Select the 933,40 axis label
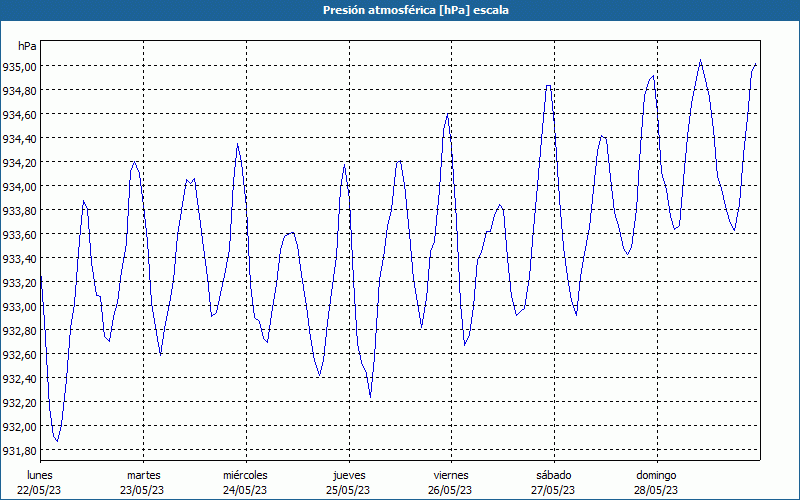800x500 pixels. pos(19,258)
